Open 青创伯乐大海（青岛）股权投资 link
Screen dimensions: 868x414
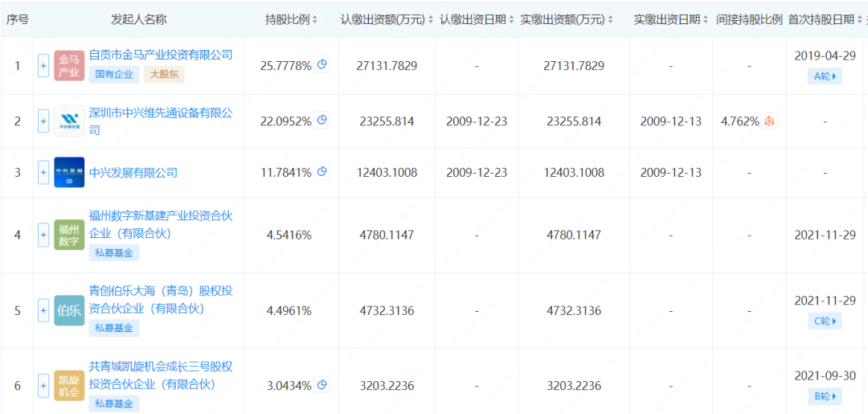[161, 299]
